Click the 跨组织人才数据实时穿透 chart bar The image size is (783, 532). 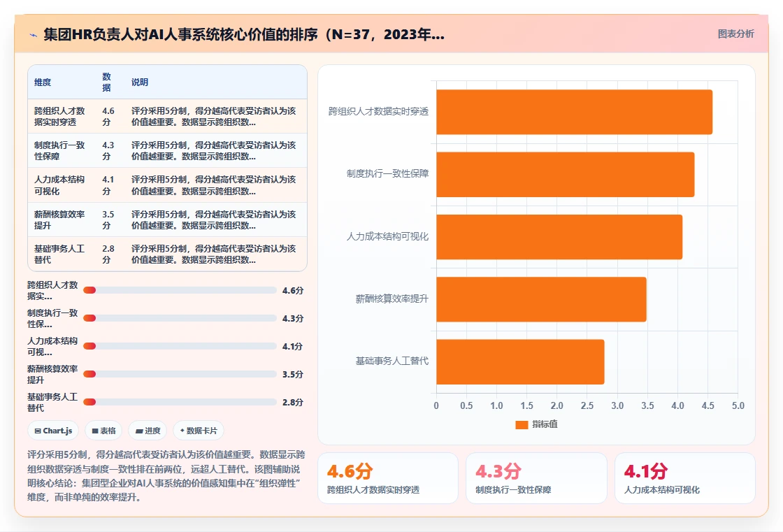(x=574, y=112)
